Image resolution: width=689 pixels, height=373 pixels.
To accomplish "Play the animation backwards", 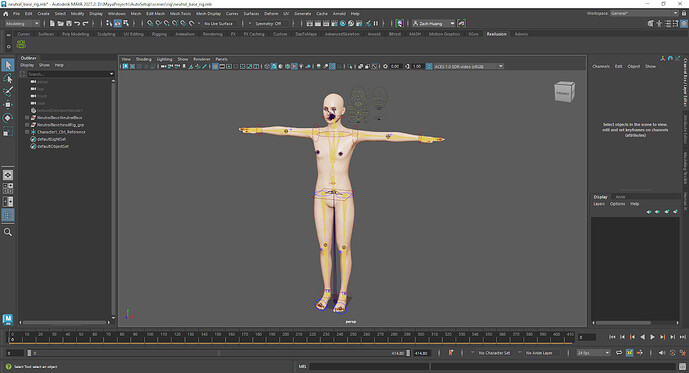I will (642, 337).
